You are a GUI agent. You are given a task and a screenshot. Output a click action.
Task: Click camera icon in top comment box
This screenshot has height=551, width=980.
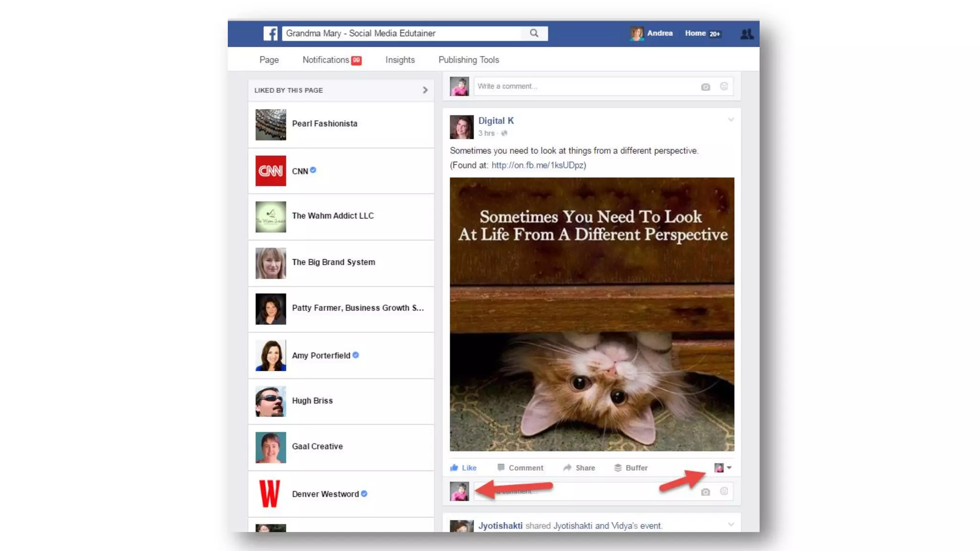tap(705, 87)
